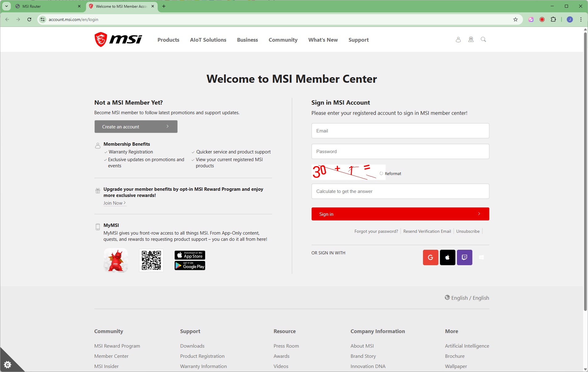This screenshot has height=372, width=588.
Task: Open Awards footer link
Action: (x=281, y=356)
